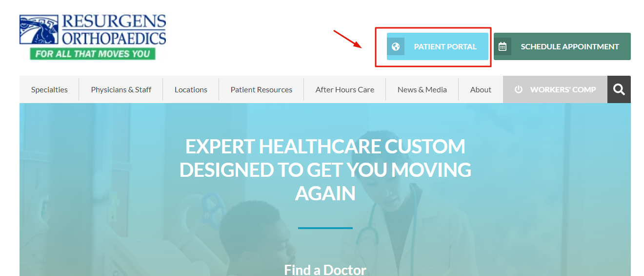The width and height of the screenshot is (644, 276).
Task: Select News & Media in navigation
Action: pyautogui.click(x=422, y=89)
